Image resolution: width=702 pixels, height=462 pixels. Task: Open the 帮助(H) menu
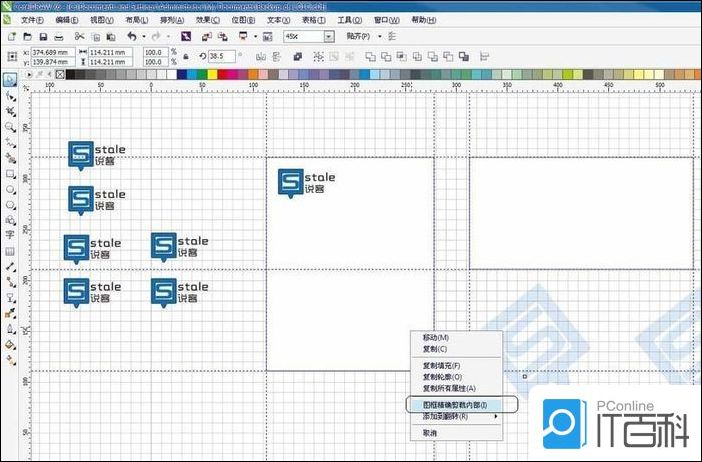point(424,20)
